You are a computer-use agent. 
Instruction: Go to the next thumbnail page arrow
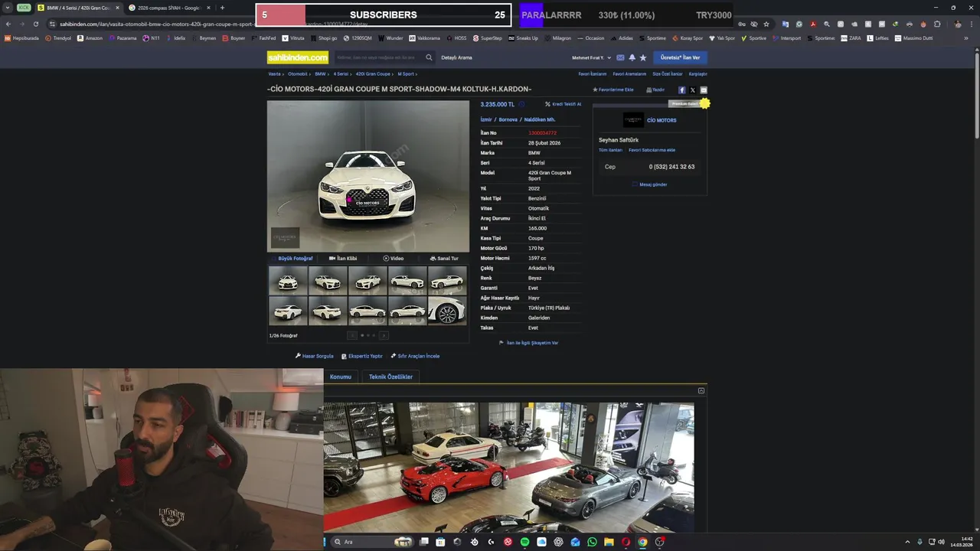pos(384,335)
